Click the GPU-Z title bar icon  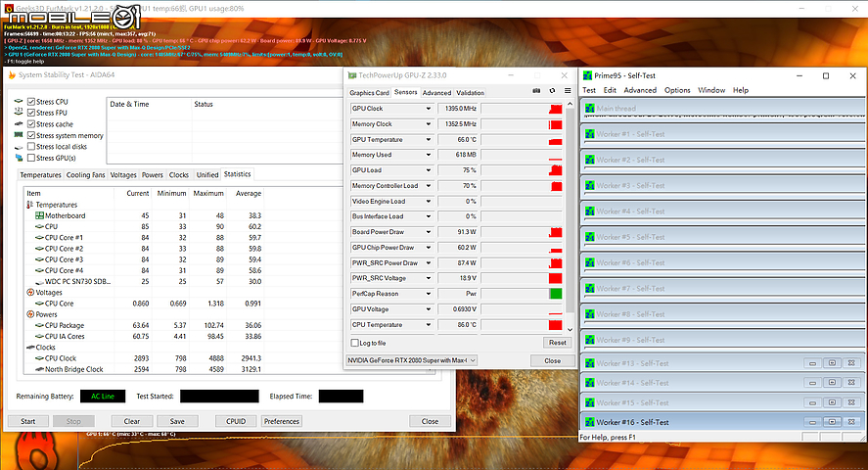coord(352,75)
